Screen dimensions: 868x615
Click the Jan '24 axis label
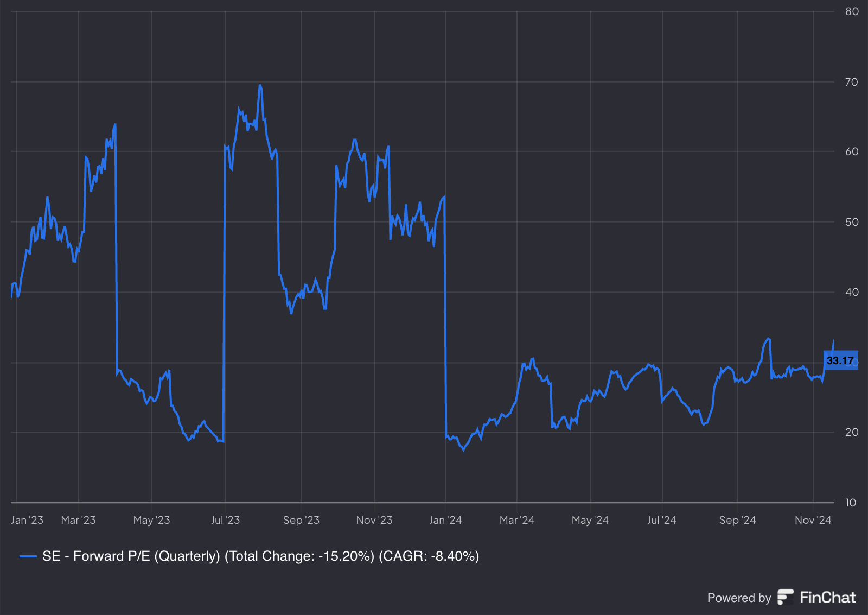coord(445,520)
